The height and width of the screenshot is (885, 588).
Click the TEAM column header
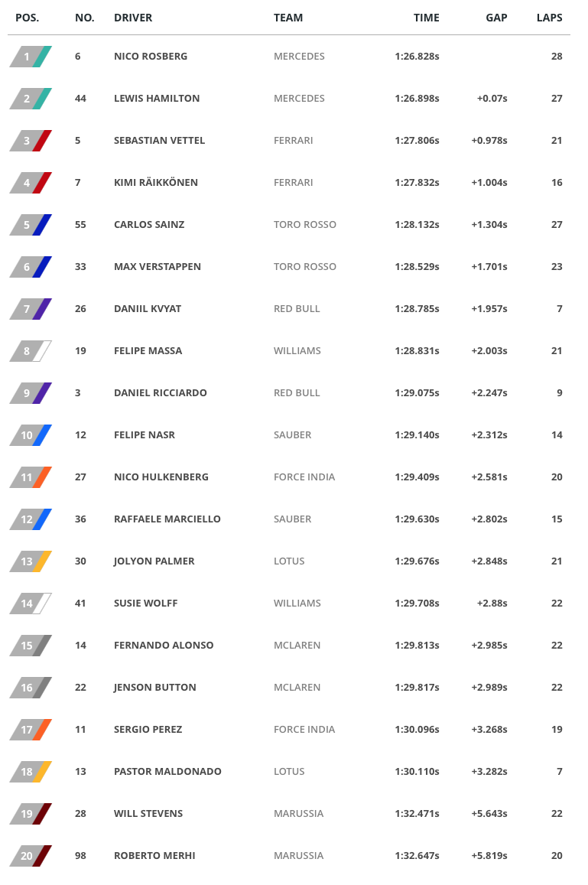coord(288,18)
